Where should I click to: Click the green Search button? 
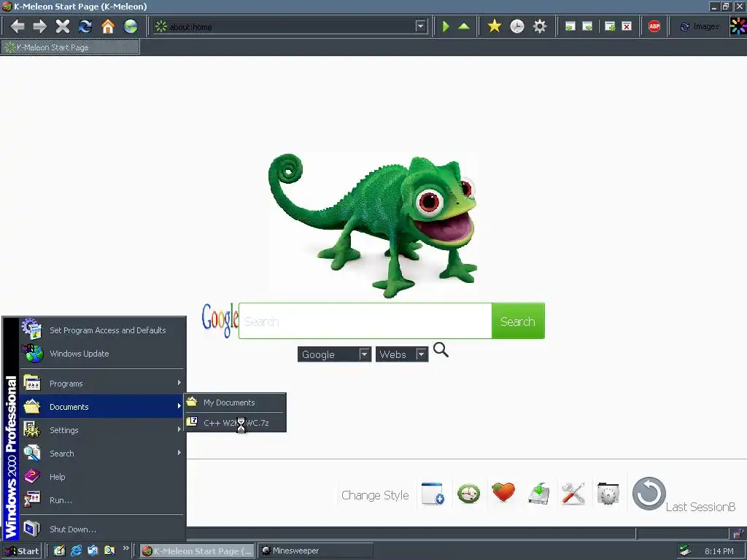tap(518, 321)
